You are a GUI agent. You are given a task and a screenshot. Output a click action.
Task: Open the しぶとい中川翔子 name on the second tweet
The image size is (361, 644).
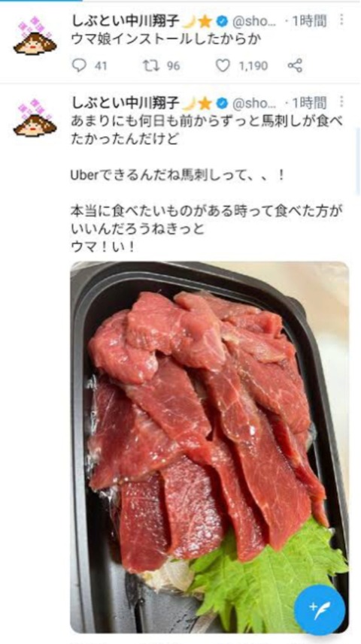tap(126, 103)
